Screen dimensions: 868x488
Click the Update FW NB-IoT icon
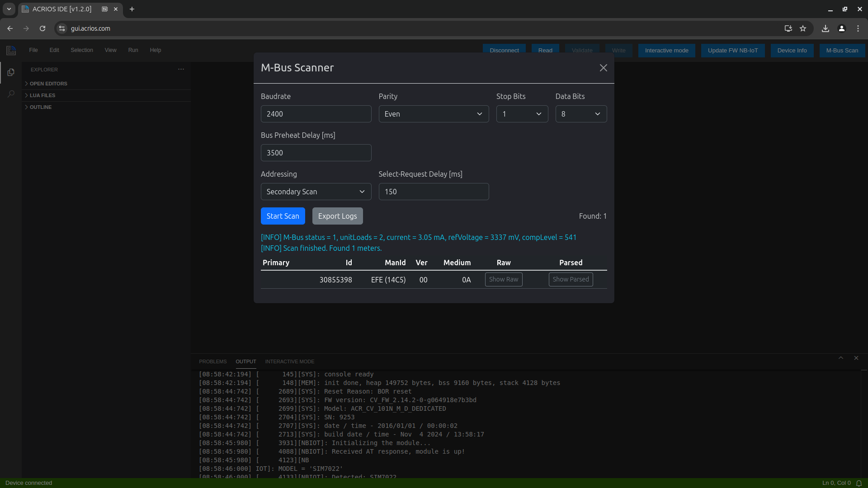click(733, 50)
